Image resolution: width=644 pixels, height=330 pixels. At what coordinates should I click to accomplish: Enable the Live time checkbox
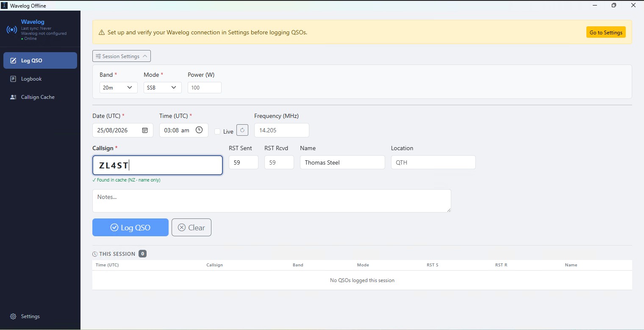[x=217, y=131]
